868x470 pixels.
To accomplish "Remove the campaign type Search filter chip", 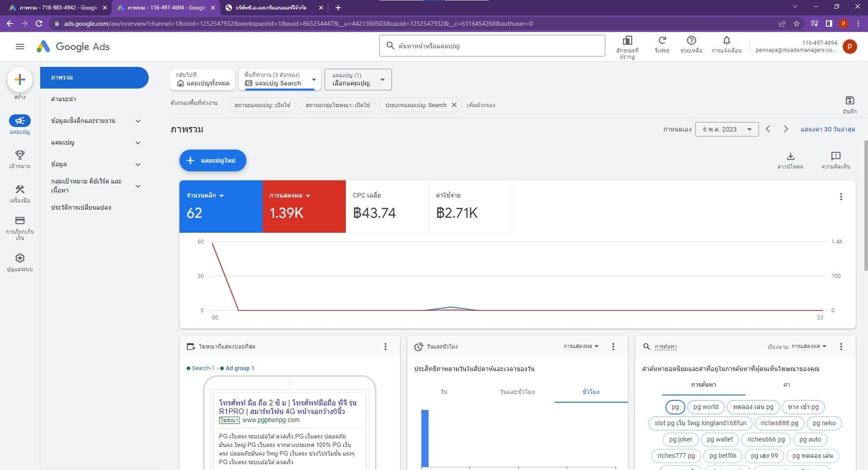I will click(454, 105).
